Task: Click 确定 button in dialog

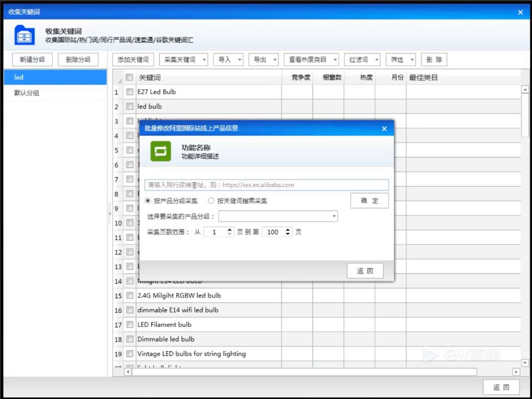Action: [370, 201]
